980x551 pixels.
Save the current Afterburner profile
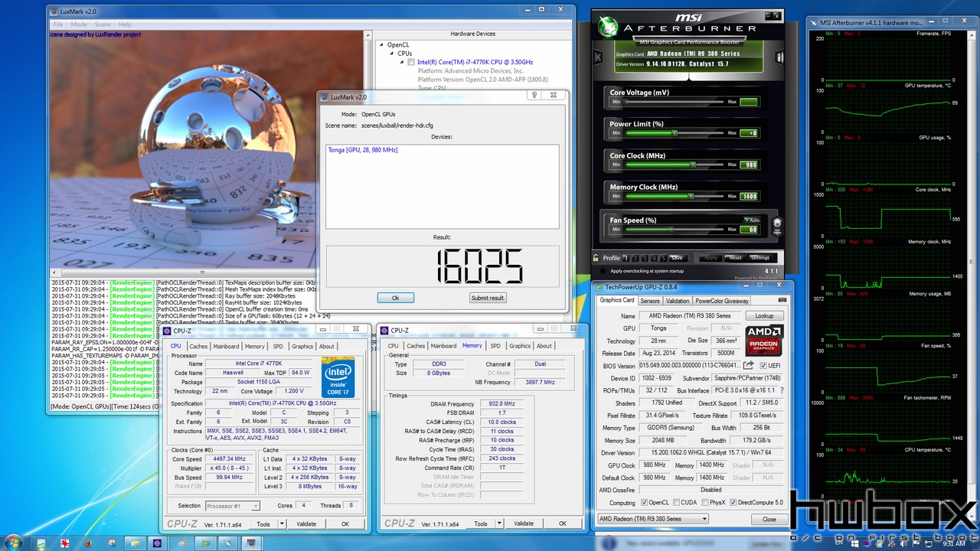point(677,258)
